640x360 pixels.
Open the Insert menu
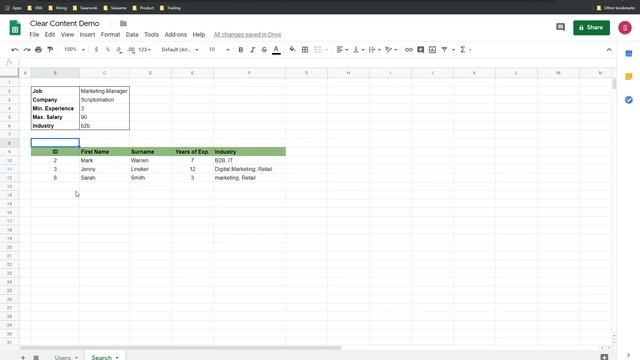point(87,35)
